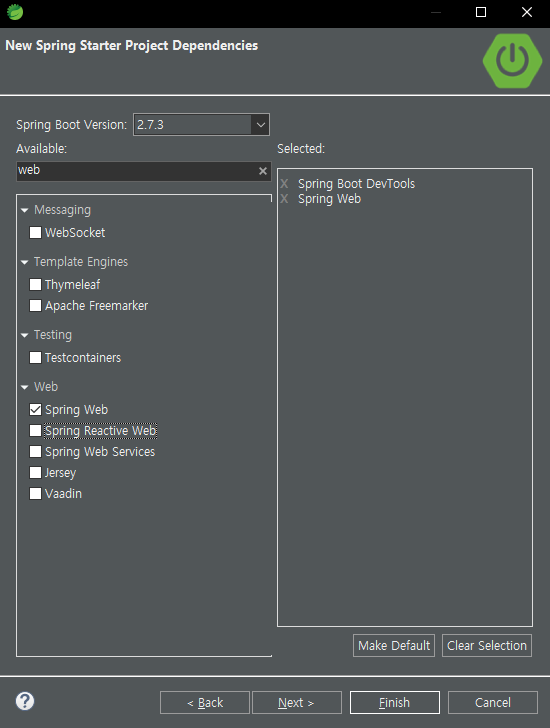Viewport: 550px width, 728px height.
Task: Cancel the project wizard
Action: click(493, 702)
